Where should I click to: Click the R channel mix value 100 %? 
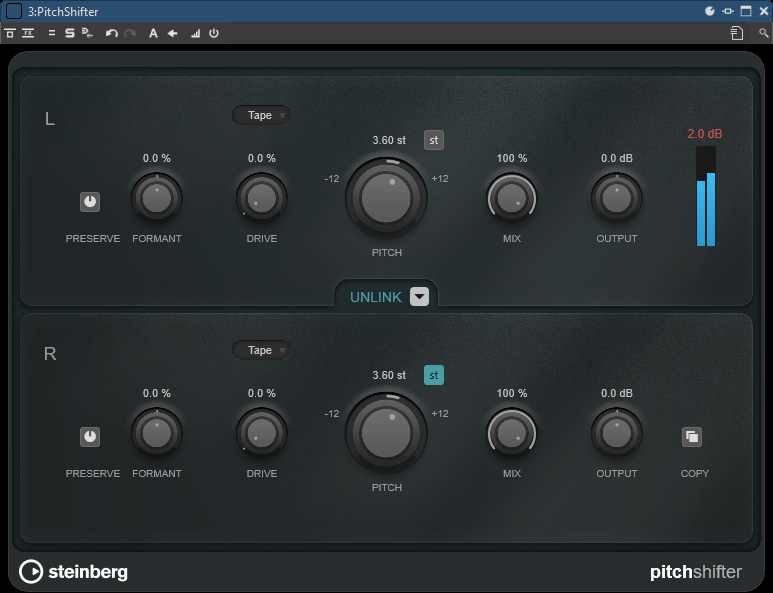[512, 393]
